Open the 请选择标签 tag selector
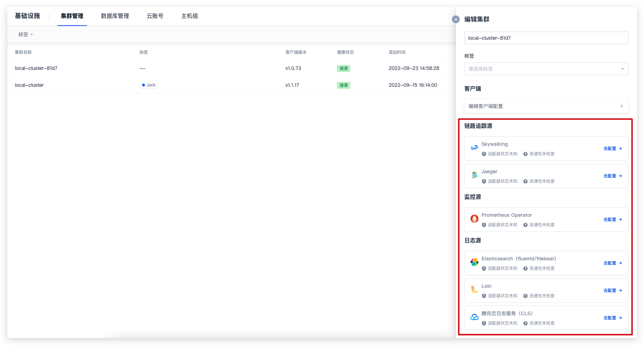Viewport: 644px width, 345px height. (546, 69)
